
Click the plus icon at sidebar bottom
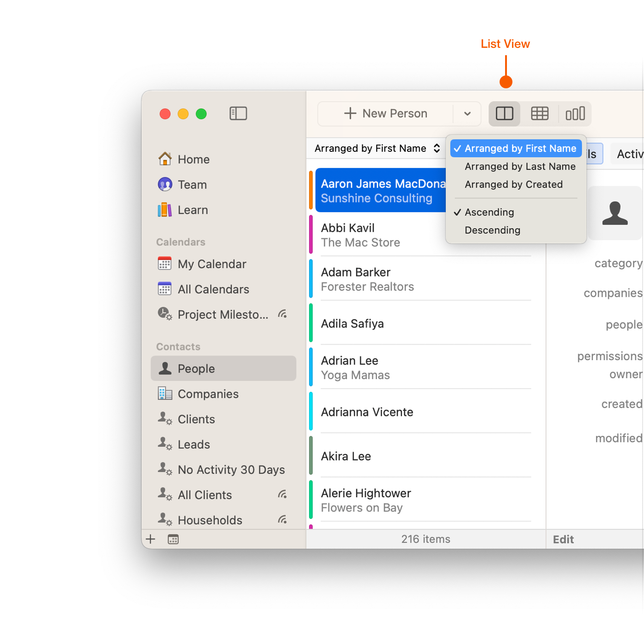coord(150,539)
